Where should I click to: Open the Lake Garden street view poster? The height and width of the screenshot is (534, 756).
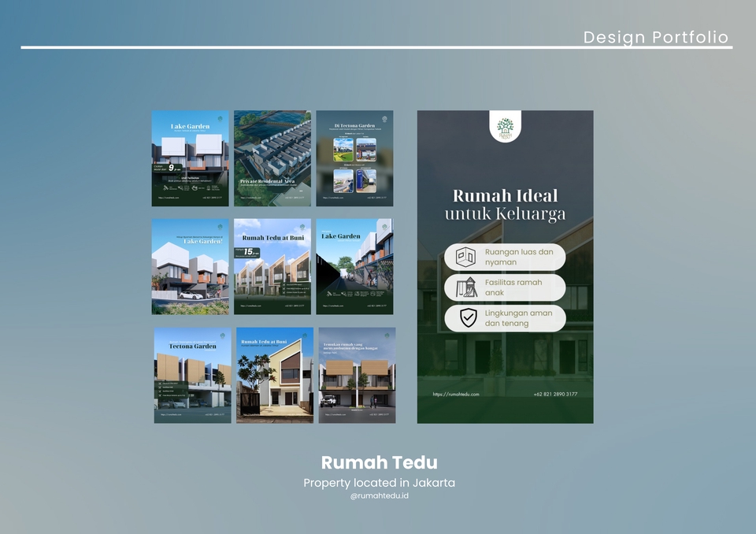point(355,267)
